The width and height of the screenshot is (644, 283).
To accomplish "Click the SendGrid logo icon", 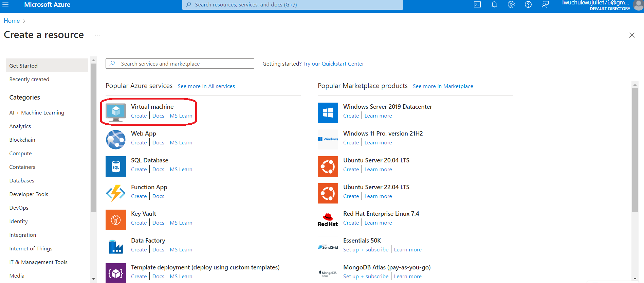I will tap(328, 247).
